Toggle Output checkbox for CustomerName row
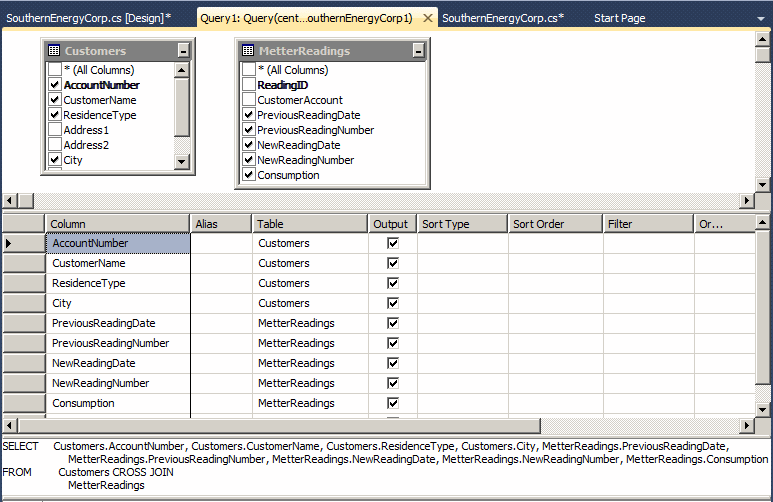 coord(393,263)
